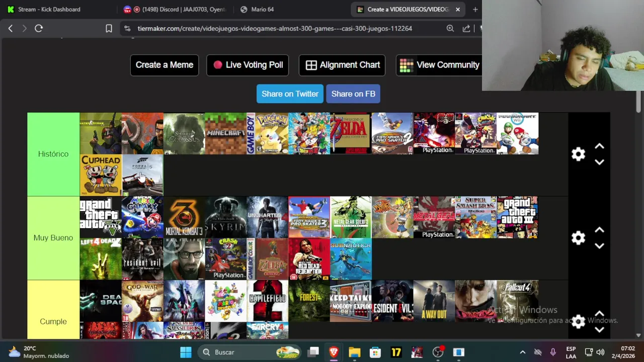Click the tiermaker.com address bar
The height and width of the screenshot is (362, 644).
275,29
